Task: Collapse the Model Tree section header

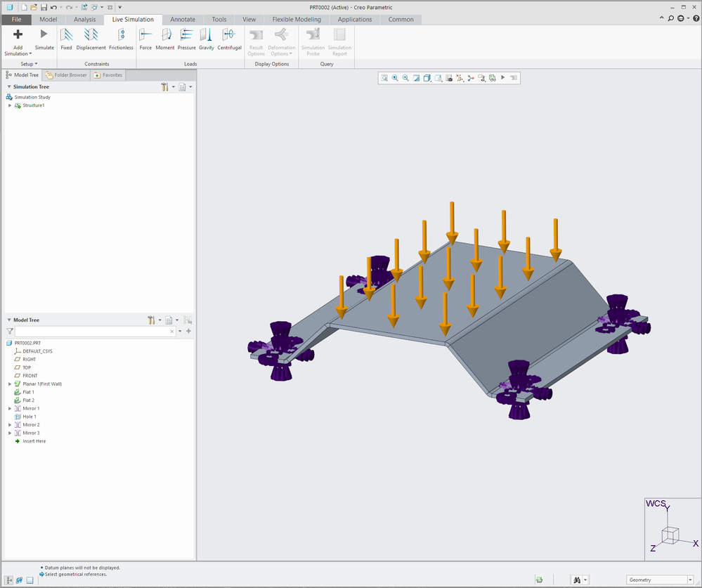Action: click(x=10, y=320)
